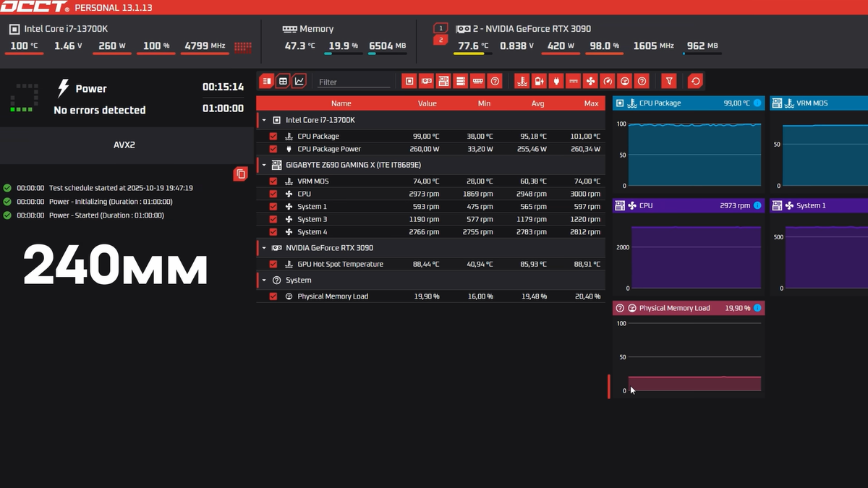Sort table by the Value column header

click(427, 103)
